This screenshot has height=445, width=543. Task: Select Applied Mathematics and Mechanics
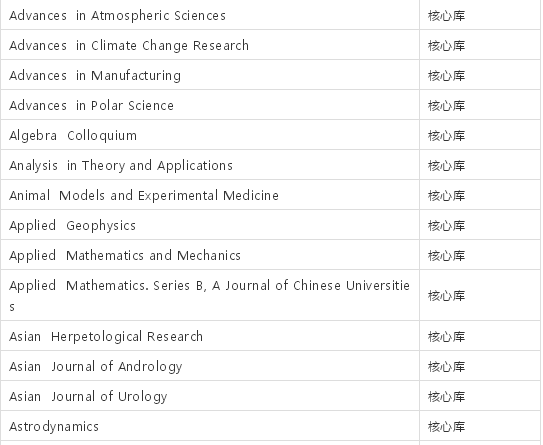coord(125,256)
